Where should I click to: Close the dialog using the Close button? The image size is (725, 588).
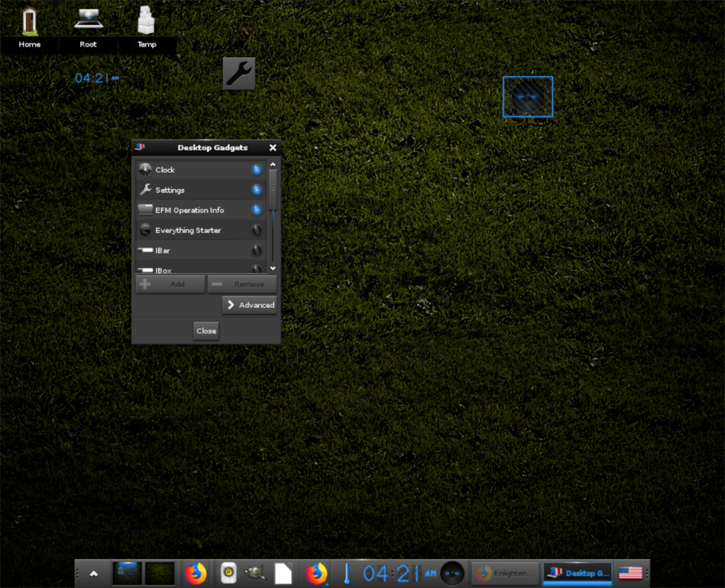pos(205,330)
